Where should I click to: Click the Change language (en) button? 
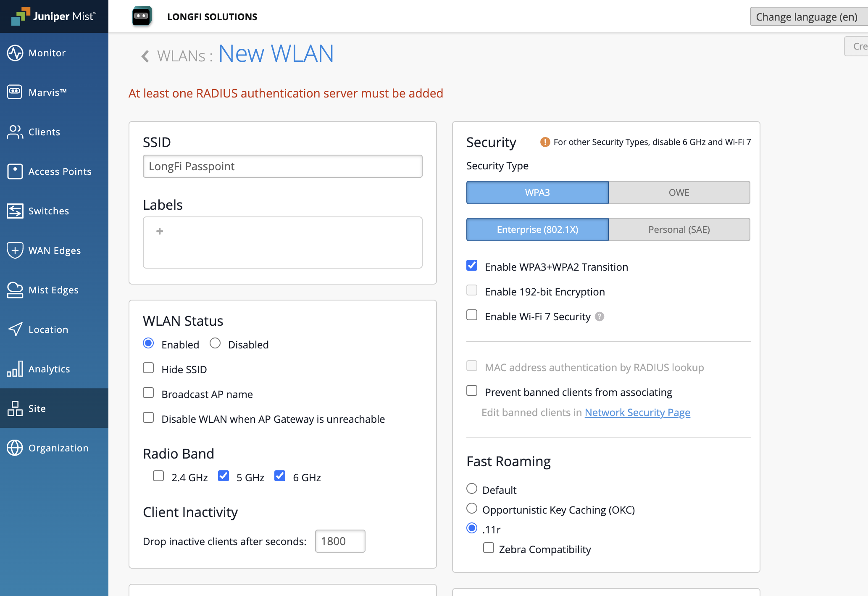point(808,17)
